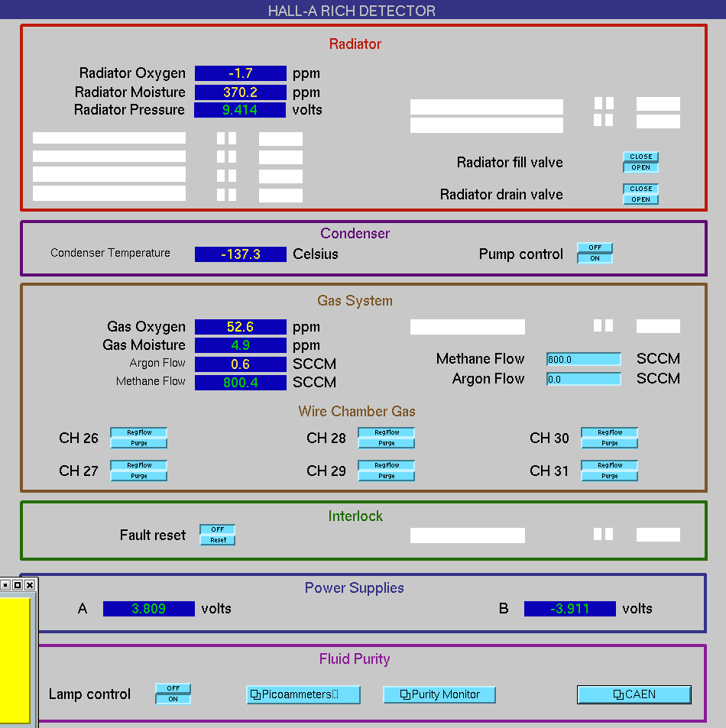Screen dimensions: 726x728
Task: Open the Radiator drain valve
Action: (x=640, y=199)
